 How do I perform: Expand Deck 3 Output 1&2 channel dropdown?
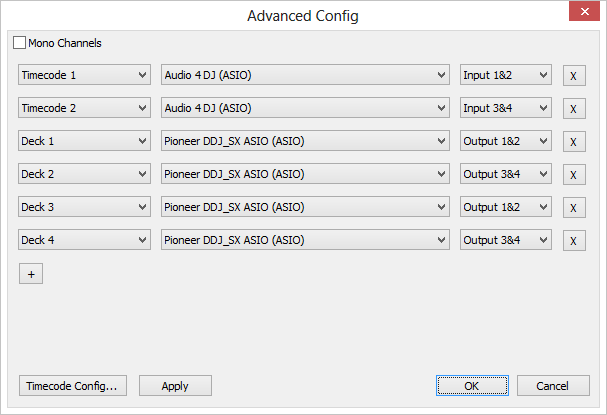click(506, 207)
